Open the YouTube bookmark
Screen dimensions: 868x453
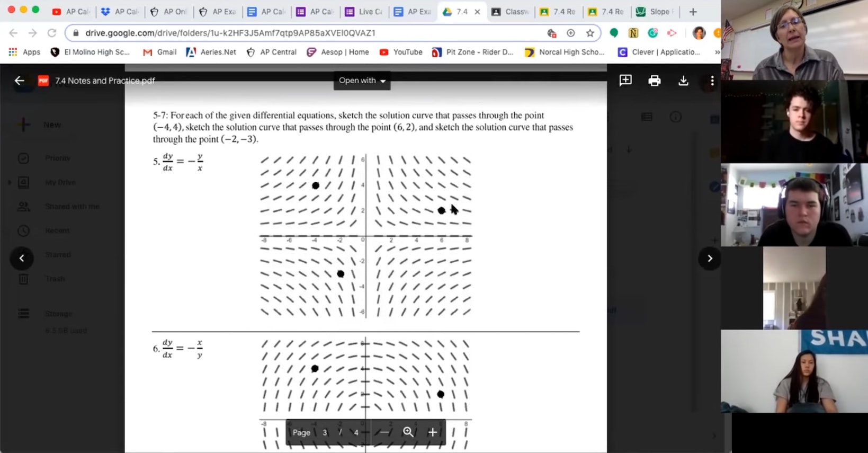click(401, 52)
